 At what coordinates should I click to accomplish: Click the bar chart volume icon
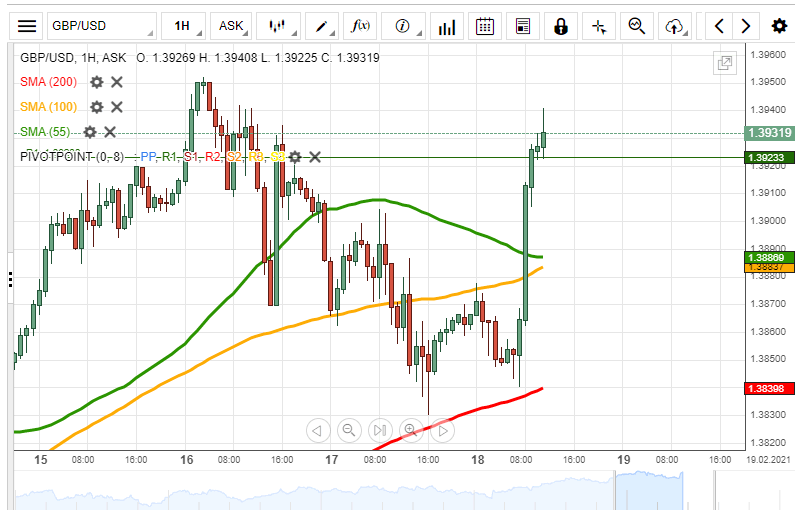(x=446, y=26)
